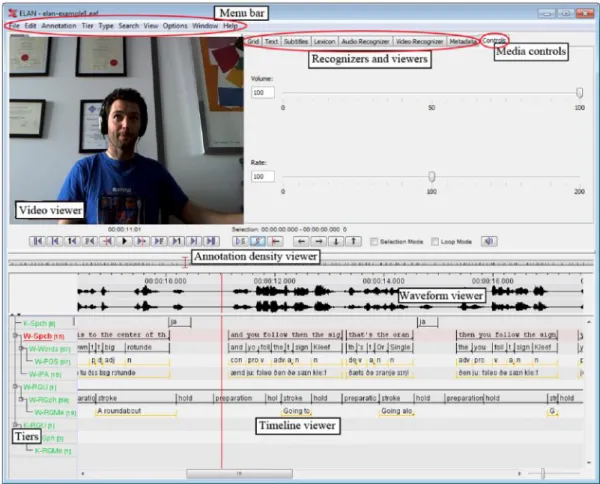
Task: Click the timeline zoom slider handle
Action: click(543, 474)
